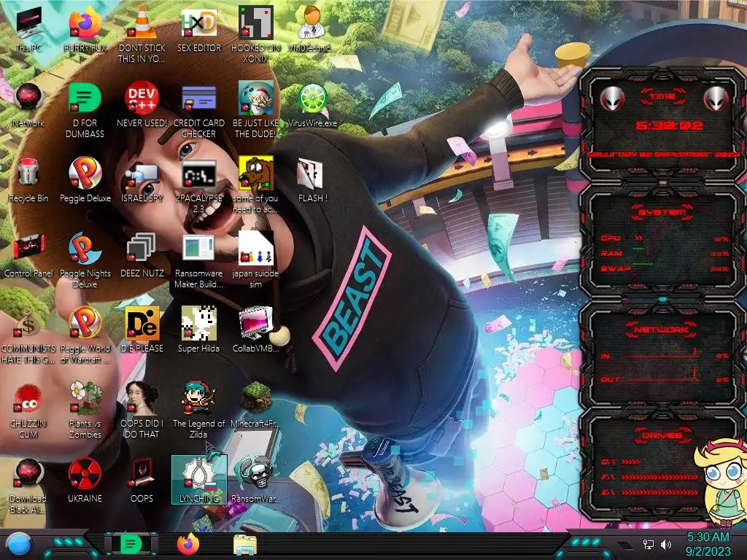Select the UKRAINE radiation symbol icon
The image size is (747, 560).
pos(85,481)
